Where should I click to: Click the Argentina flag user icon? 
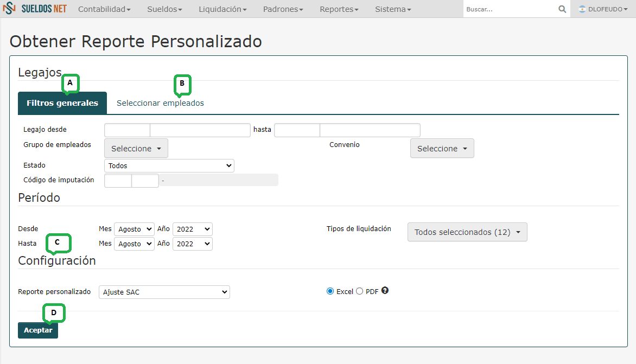pyautogui.click(x=582, y=9)
